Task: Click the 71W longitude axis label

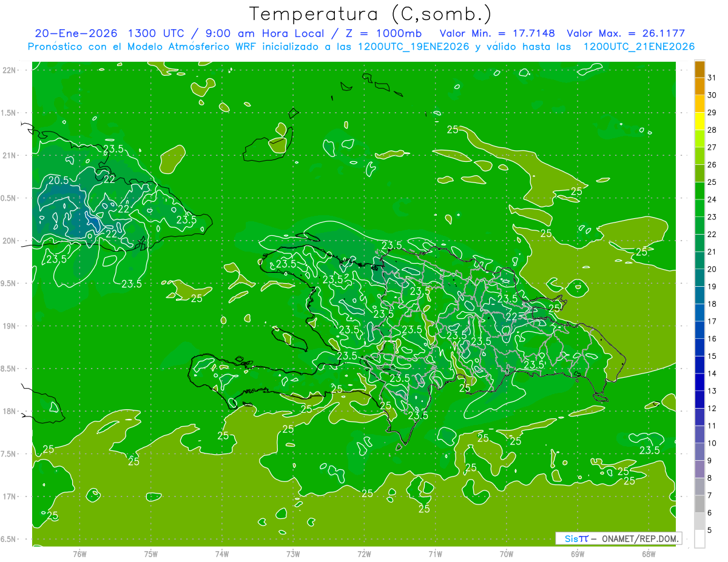Action: tap(435, 554)
